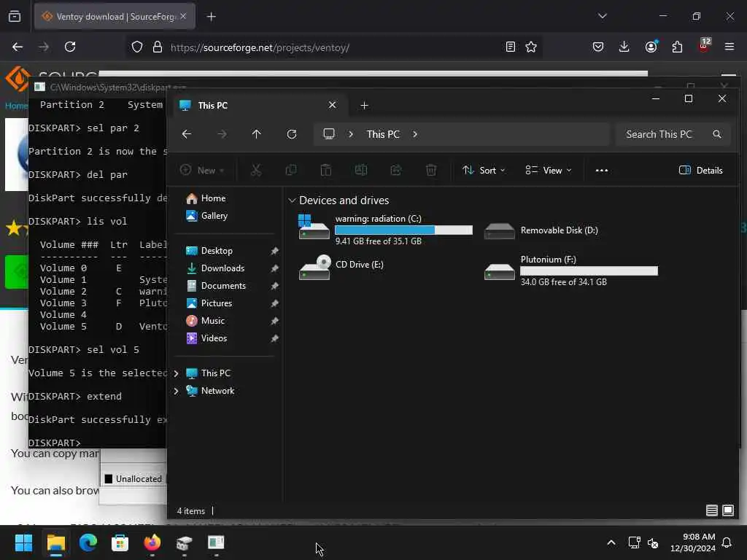Expand Network in navigation pane
Screen dimensions: 747x560
pyautogui.click(x=177, y=391)
